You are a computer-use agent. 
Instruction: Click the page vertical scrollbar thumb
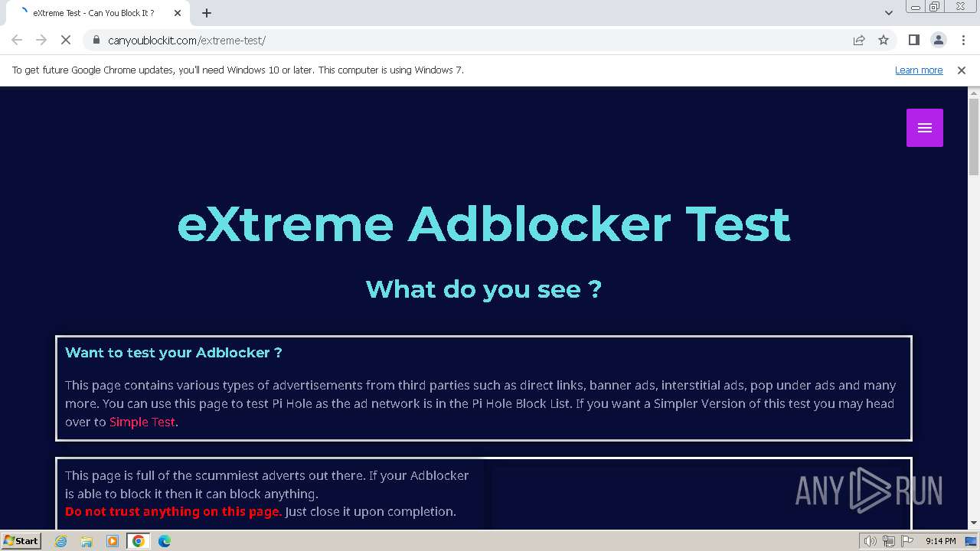[x=974, y=138]
